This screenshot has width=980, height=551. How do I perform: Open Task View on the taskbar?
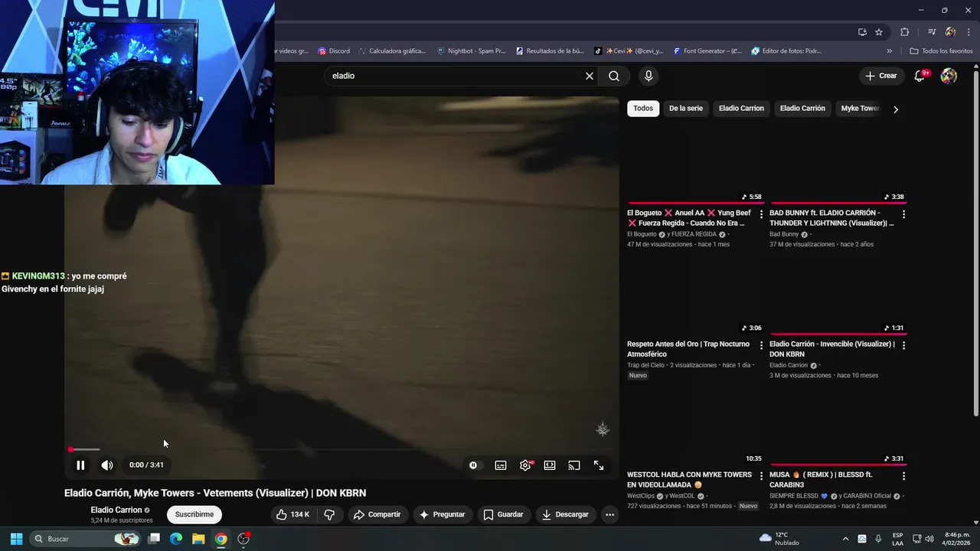153,539
